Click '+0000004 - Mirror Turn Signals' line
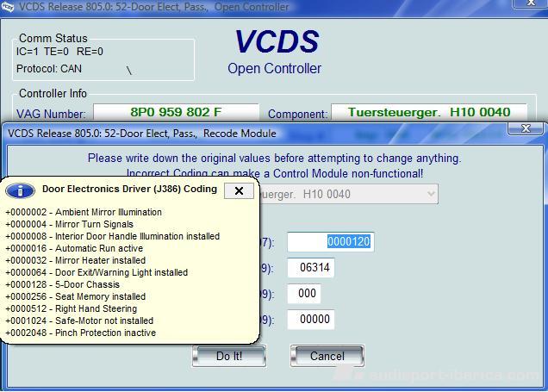The height and width of the screenshot is (392, 548). [69, 224]
